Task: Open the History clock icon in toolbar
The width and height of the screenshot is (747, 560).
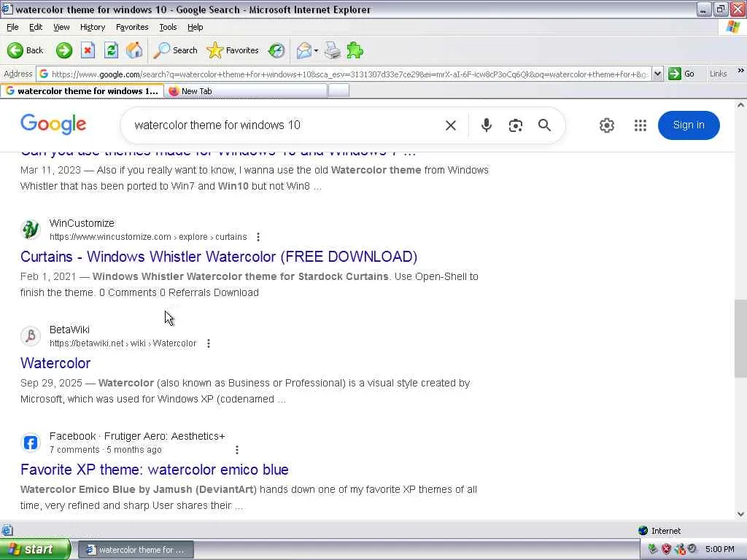Action: (276, 50)
